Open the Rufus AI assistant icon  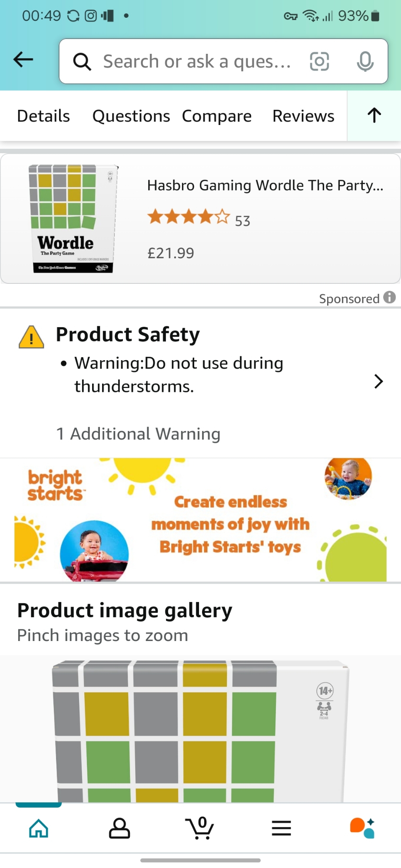[362, 828]
